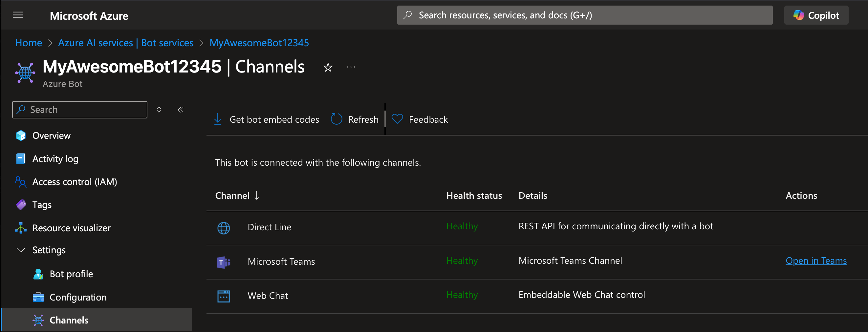Navigate to Bot services breadcrumb
The image size is (868, 332).
[x=126, y=43]
